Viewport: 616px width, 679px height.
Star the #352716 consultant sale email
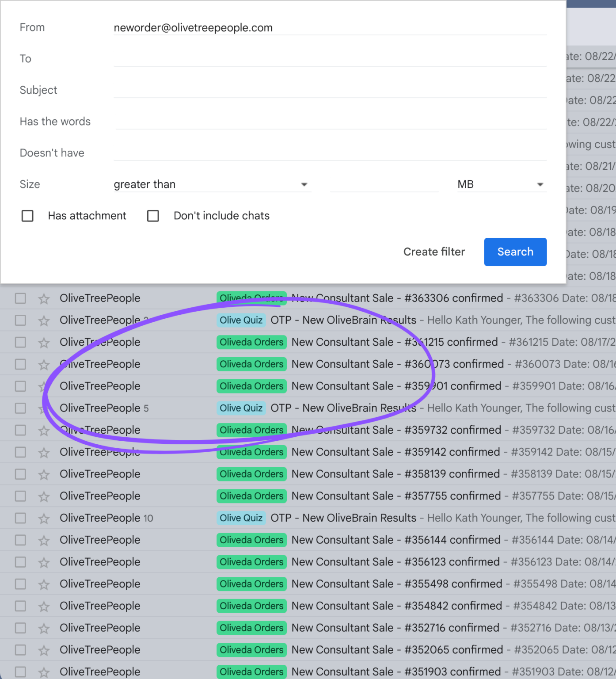(44, 628)
